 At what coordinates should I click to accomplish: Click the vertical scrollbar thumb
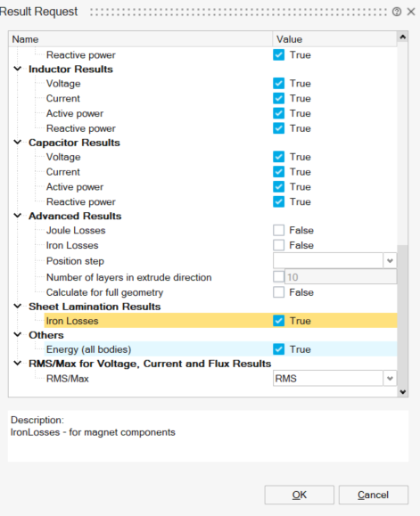point(402,315)
